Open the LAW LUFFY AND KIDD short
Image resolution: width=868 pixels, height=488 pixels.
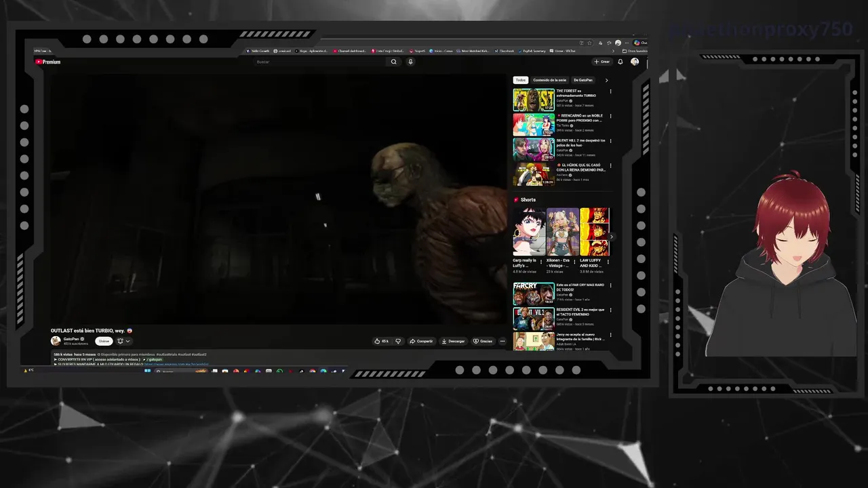[x=595, y=232]
